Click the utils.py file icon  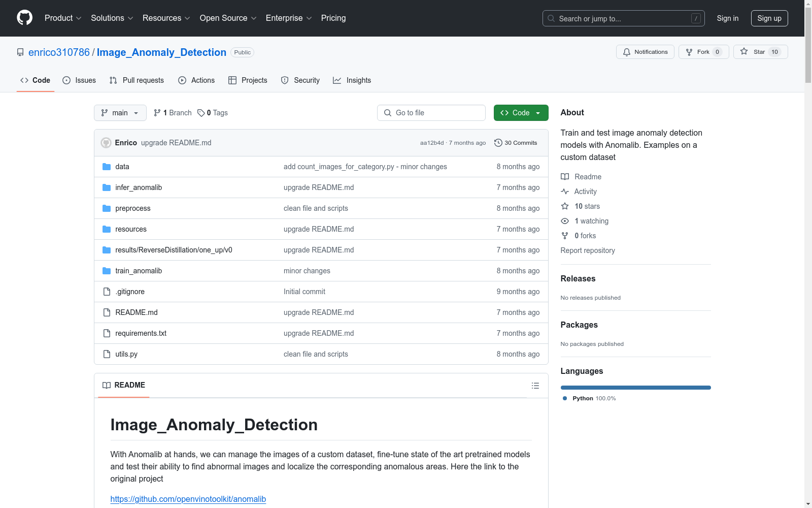point(107,354)
